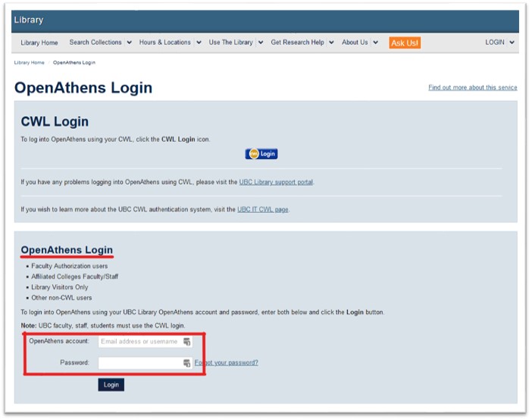Visit the UBC Library support portal link
Image resolution: width=532 pixels, height=420 pixels.
pos(276,182)
